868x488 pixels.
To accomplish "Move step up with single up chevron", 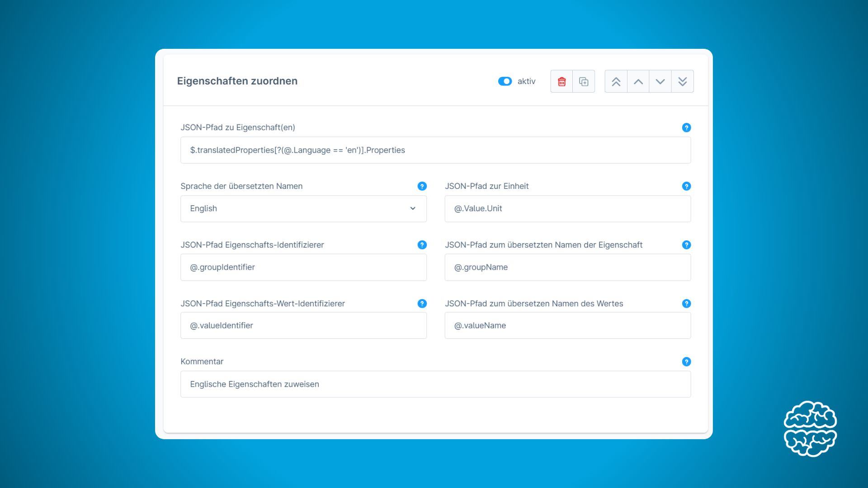I will tap(638, 81).
